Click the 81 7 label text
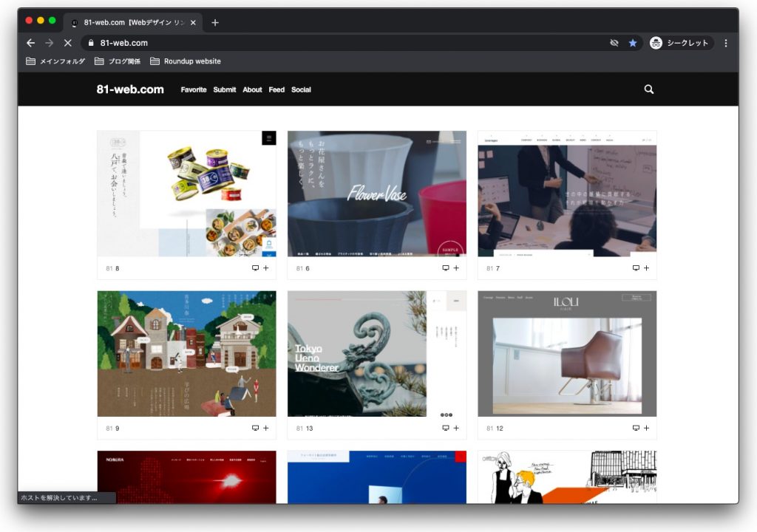 (x=493, y=268)
